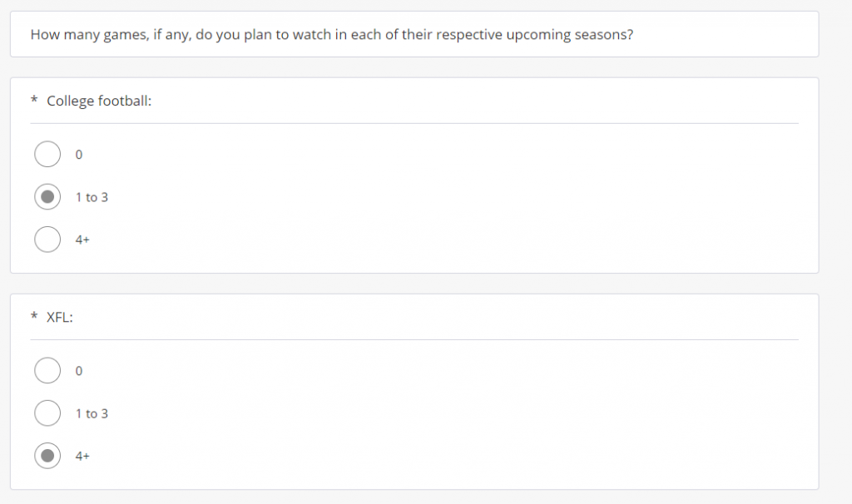Click the "1 to 3" label under XFL
Viewport: 852px width, 504px height.
pyautogui.click(x=92, y=414)
